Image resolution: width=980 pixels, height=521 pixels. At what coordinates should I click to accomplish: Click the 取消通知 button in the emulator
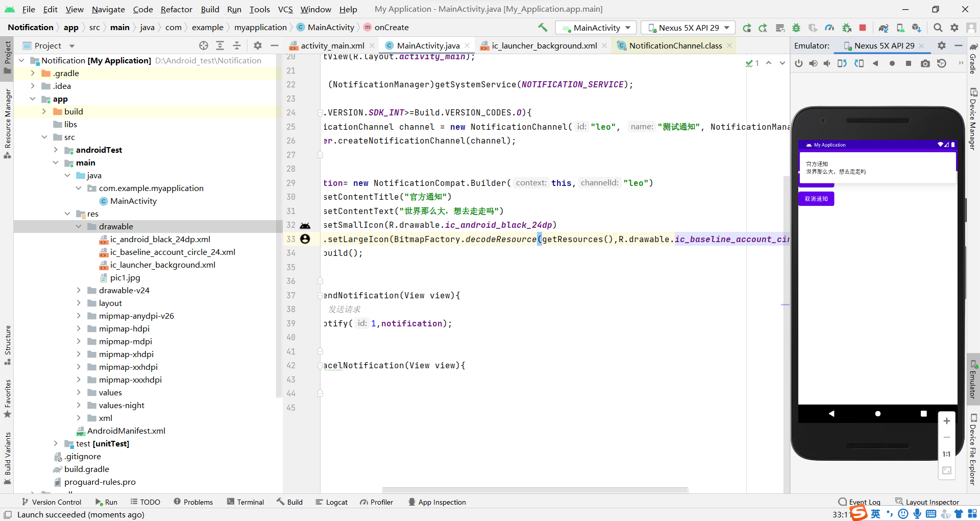816,199
